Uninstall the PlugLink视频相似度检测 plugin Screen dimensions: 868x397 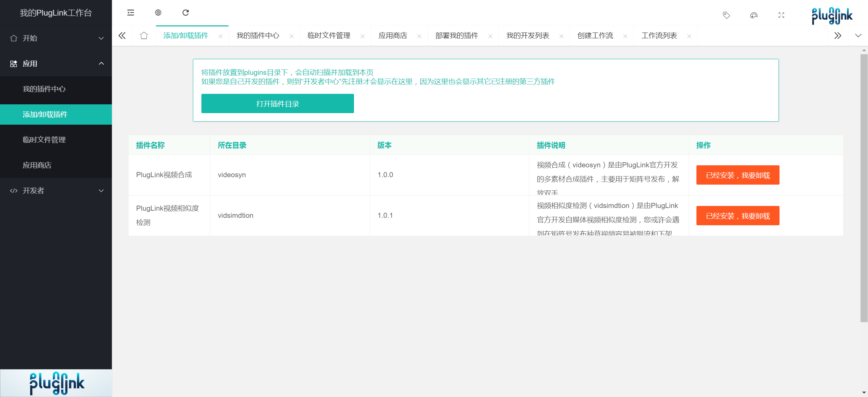[738, 216]
